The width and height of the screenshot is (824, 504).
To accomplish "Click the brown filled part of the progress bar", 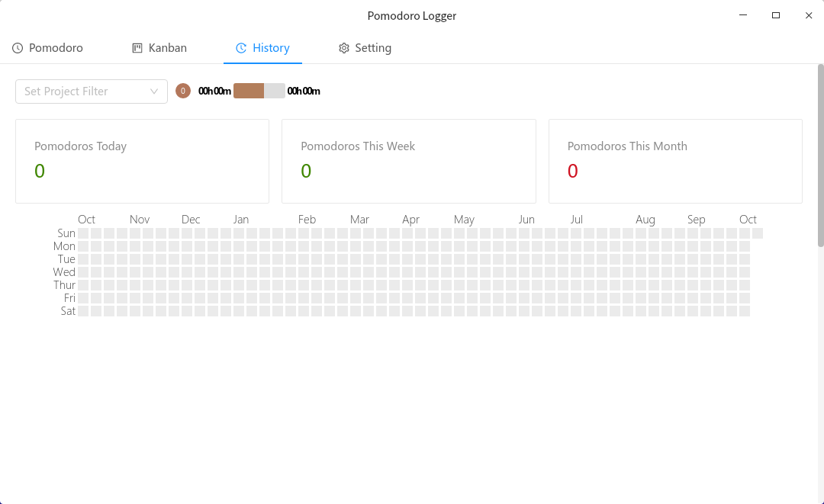I will coord(248,91).
